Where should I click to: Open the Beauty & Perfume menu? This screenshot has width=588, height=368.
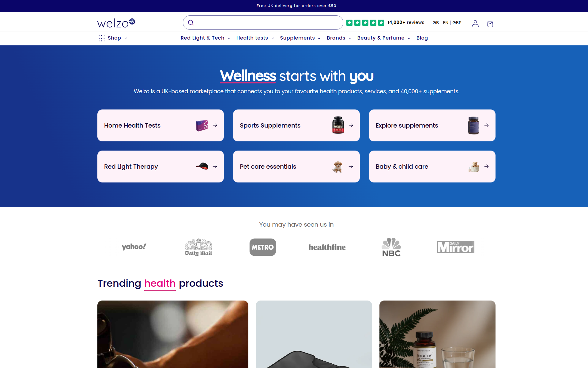coord(383,38)
